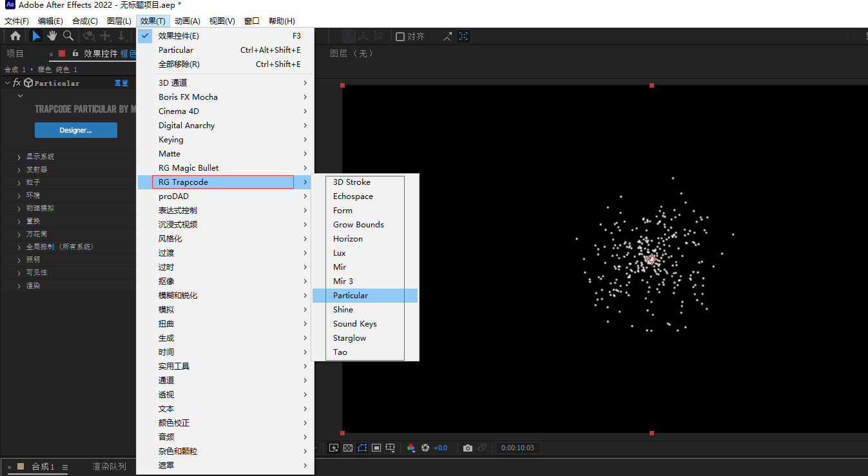Open the 文件(F) menu

(x=17, y=21)
